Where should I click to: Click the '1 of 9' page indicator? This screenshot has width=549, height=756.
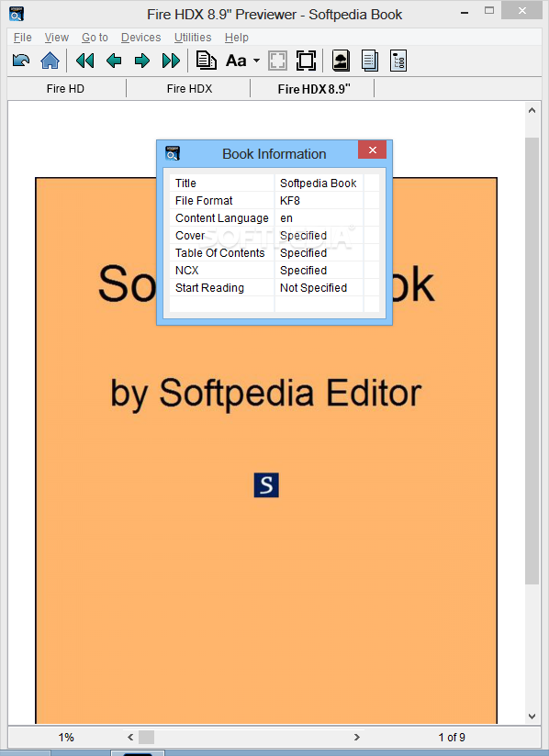click(452, 738)
